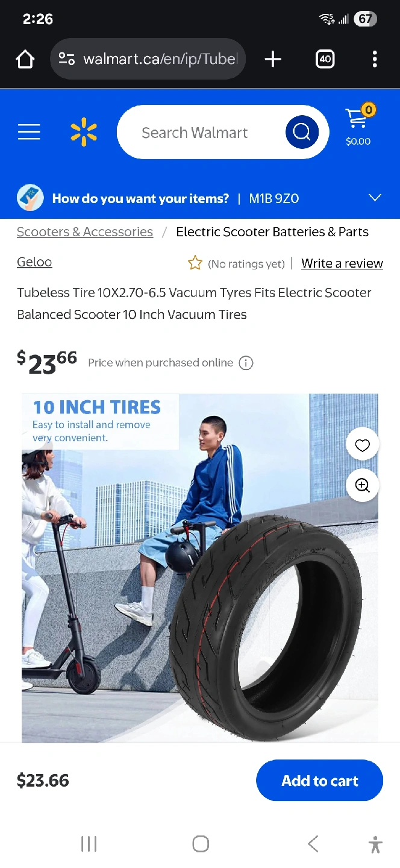Image resolution: width=400 pixels, height=868 pixels.
Task: Open a new browser tab with plus icon
Action: [x=273, y=59]
